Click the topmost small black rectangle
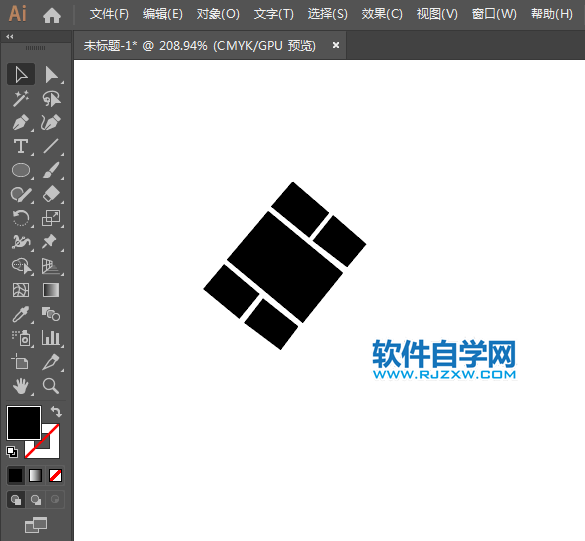Screen dimensions: 585x541 300,209
